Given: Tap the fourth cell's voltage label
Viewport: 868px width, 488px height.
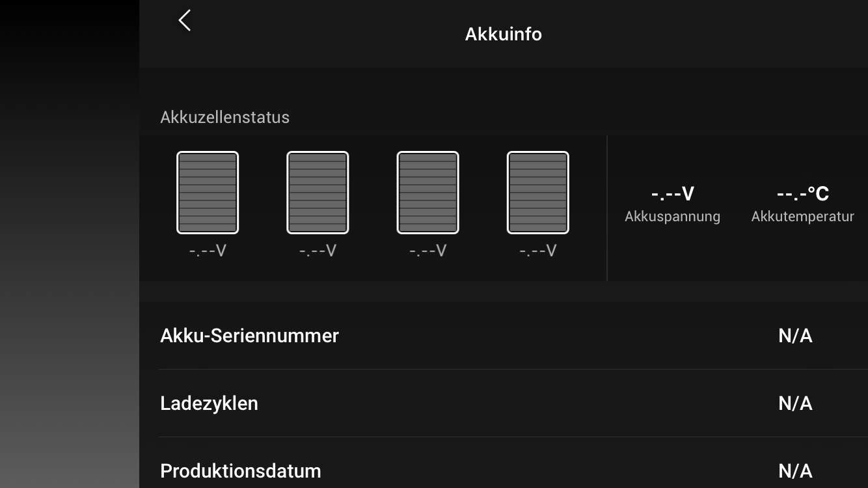Looking at the screenshot, I should [538, 251].
